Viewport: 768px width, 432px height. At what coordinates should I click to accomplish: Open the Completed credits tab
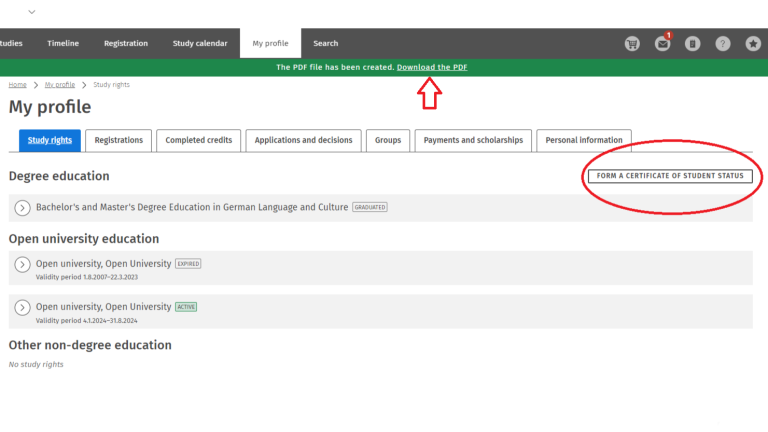pos(198,140)
